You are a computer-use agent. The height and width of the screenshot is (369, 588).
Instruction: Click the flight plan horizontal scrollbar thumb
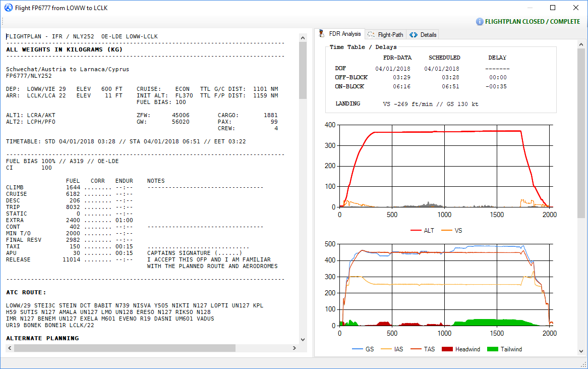[125, 348]
